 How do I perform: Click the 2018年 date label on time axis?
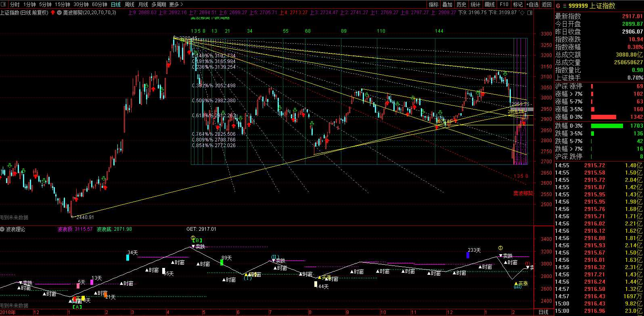(8, 312)
